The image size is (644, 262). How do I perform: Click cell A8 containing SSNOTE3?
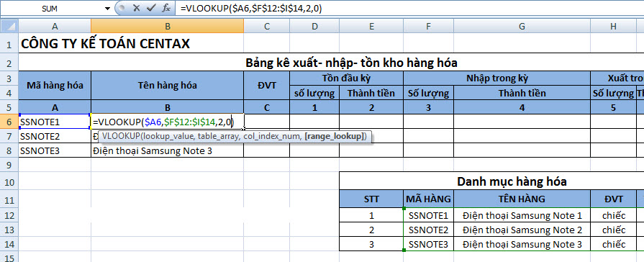pyautogui.click(x=55, y=150)
